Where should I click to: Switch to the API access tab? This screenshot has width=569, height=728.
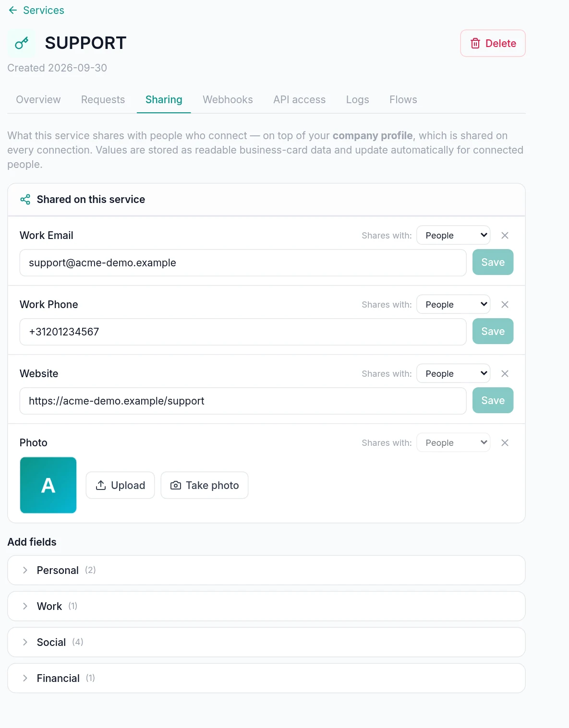pos(299,99)
